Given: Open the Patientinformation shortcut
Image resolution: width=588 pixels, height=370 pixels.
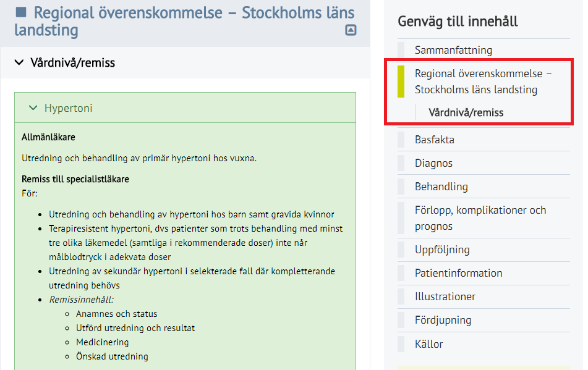Looking at the screenshot, I should click(459, 273).
